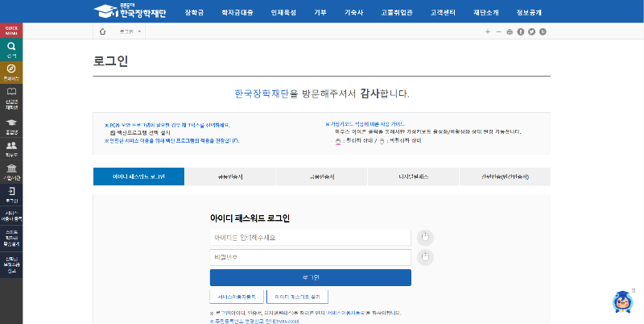
Task: Toggle the 백신프로그램 선택 설치 checkbox
Action: point(112,133)
